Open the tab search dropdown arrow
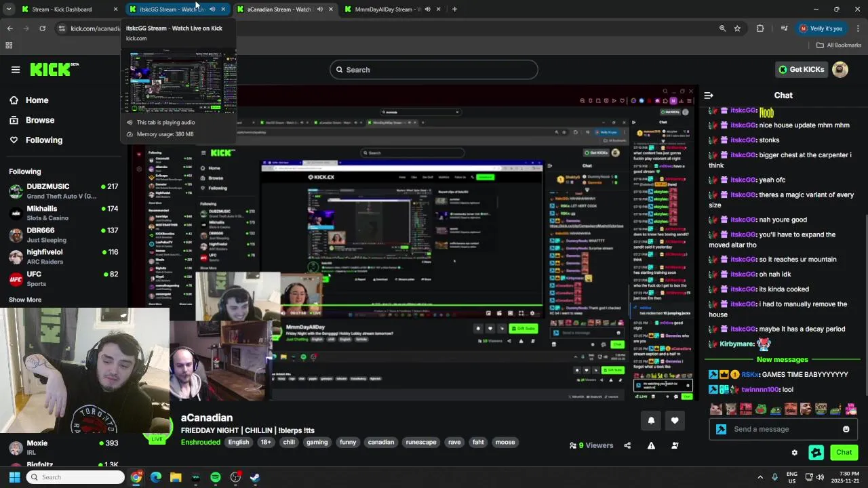This screenshot has height=488, width=868. coord(9,9)
